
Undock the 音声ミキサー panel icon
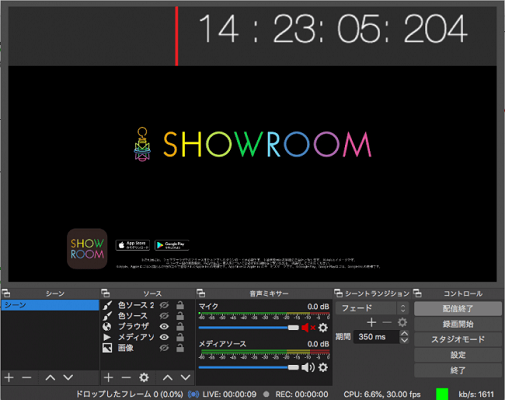click(201, 293)
